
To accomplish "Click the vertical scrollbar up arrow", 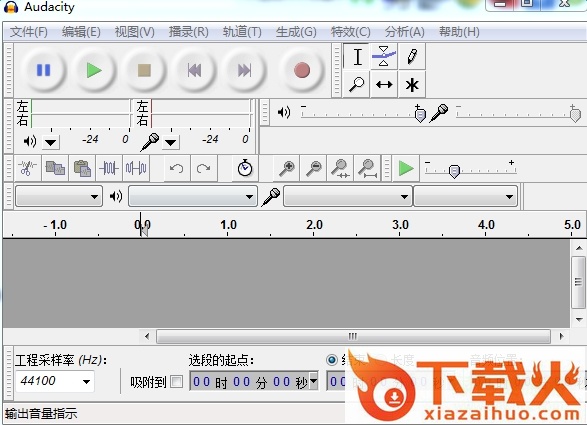I will [579, 248].
